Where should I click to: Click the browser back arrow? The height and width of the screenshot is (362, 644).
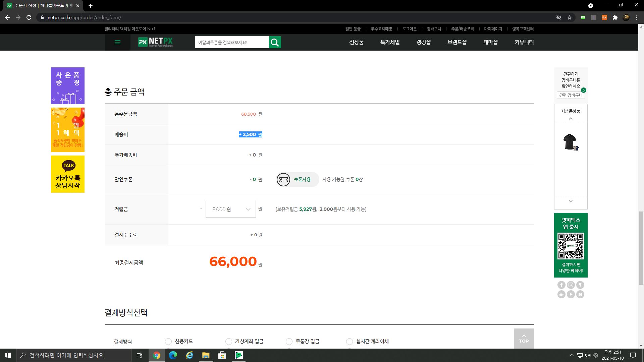point(7,17)
